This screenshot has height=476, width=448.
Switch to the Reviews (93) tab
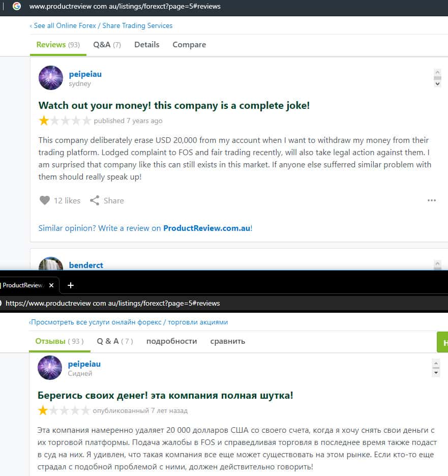point(58,45)
